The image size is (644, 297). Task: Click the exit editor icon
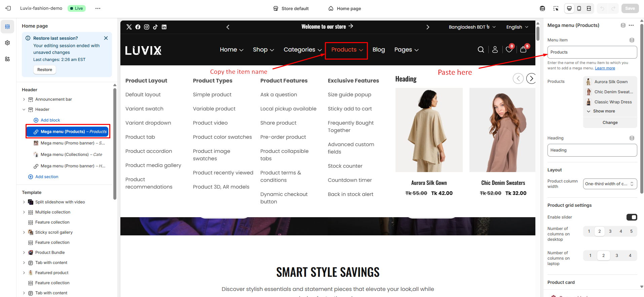click(x=8, y=8)
